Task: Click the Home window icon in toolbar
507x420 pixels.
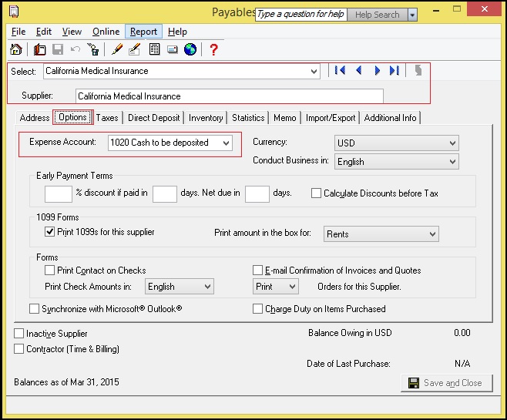Action: (16, 50)
